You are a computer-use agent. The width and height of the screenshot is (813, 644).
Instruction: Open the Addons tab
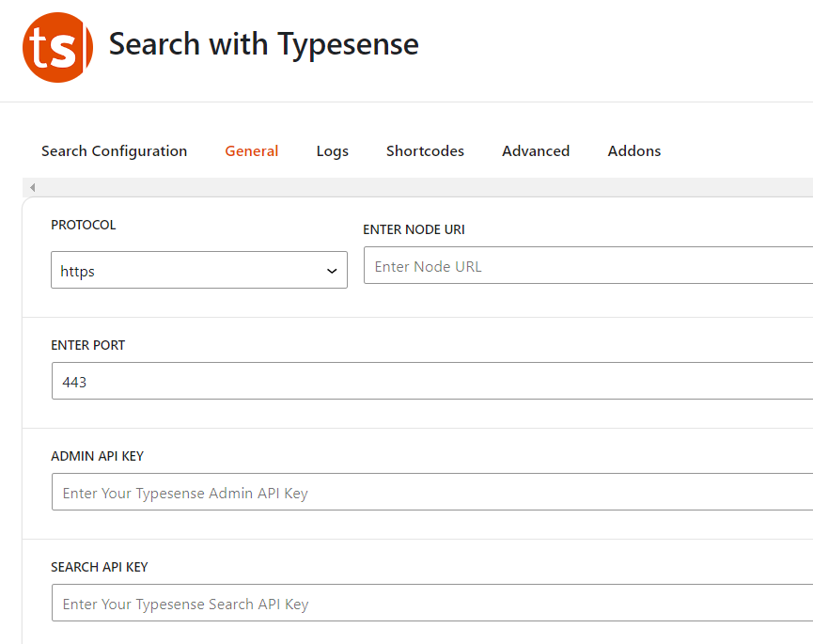(634, 151)
